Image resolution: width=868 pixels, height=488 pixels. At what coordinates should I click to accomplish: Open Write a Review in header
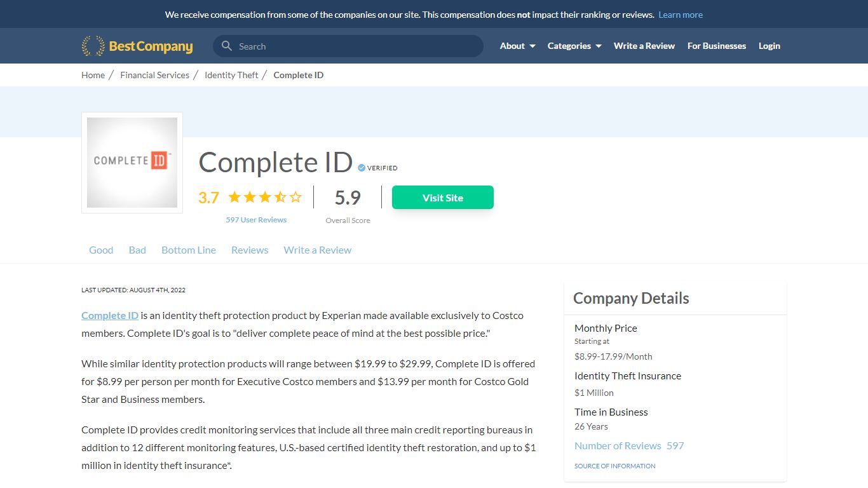coord(644,46)
